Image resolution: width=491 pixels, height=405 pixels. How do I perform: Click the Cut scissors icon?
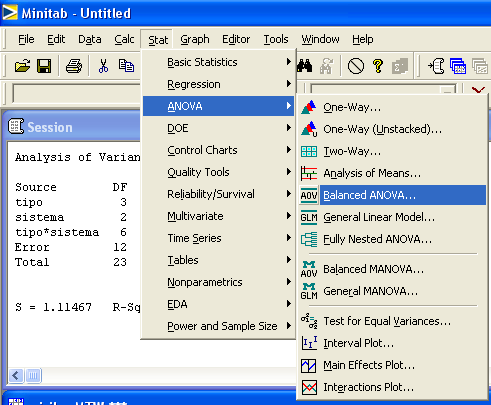point(103,66)
